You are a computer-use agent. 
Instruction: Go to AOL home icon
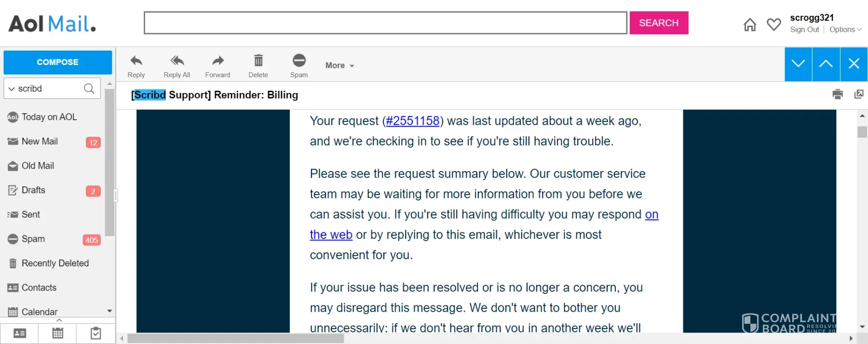(x=750, y=25)
